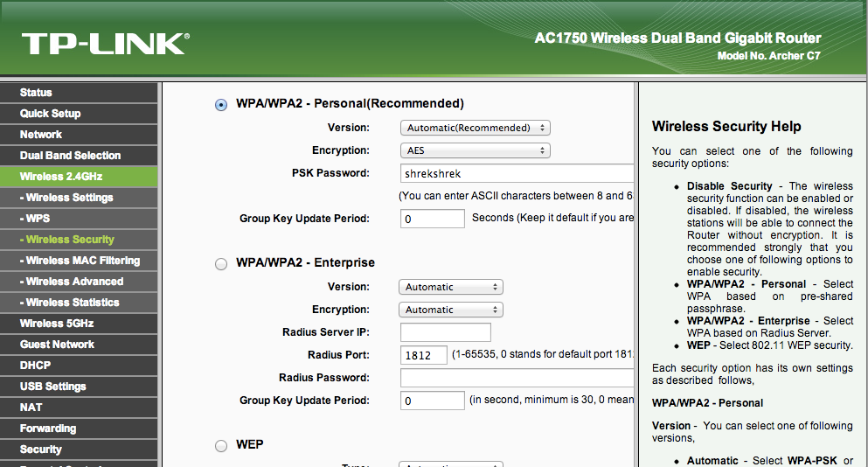Select WPA/WPA2 - Personal radio button
This screenshot has height=467, width=868.
point(221,104)
